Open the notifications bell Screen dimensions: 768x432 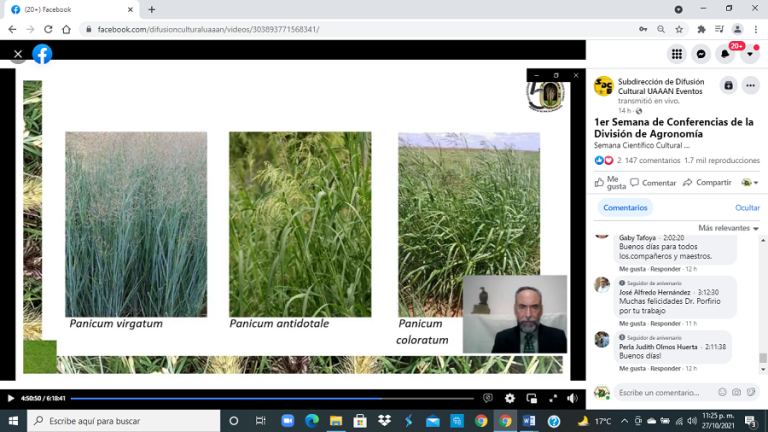pos(726,54)
